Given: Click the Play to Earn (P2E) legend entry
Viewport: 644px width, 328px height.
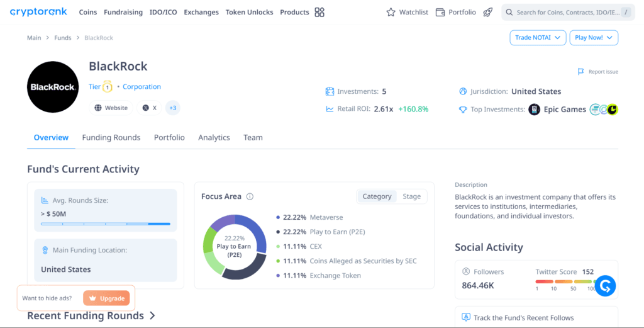Looking at the screenshot, I should click(320, 232).
